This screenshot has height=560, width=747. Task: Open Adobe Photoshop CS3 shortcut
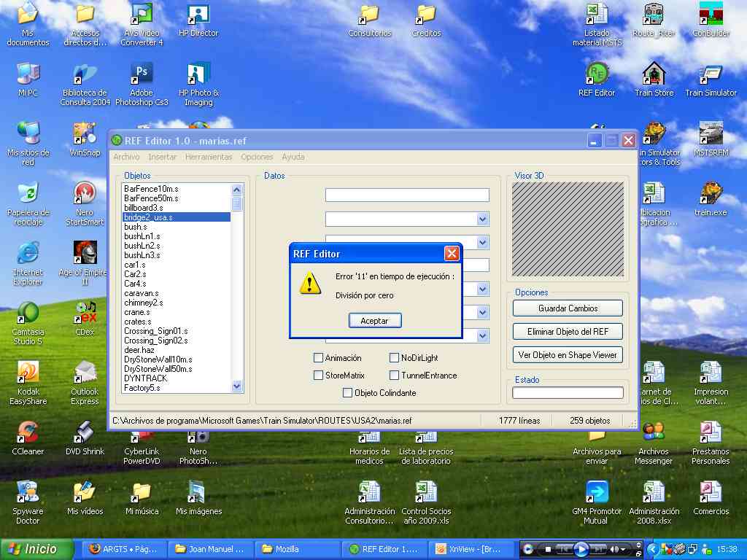(142, 74)
